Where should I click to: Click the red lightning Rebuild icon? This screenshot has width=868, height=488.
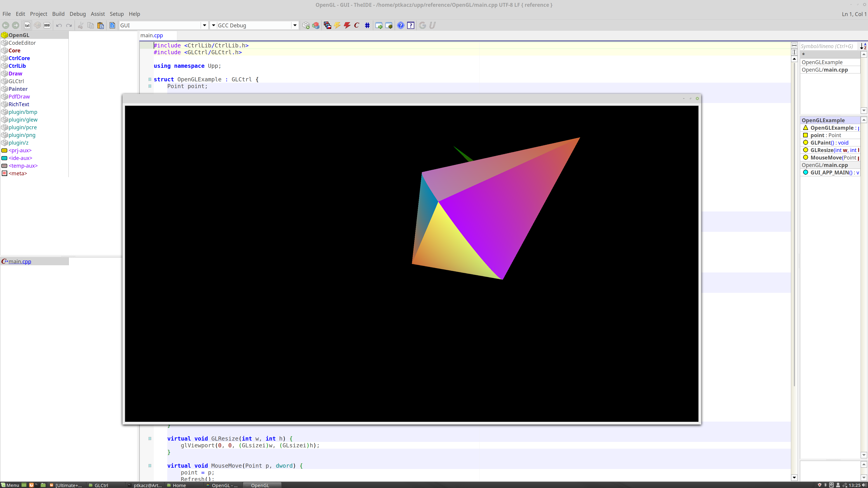pos(347,25)
